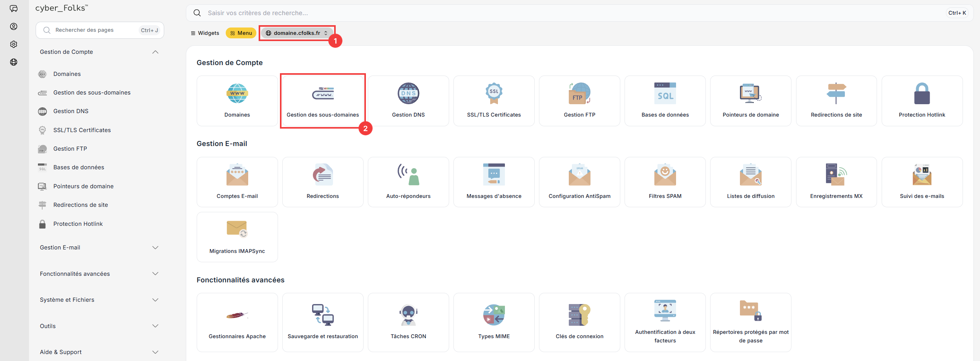
Task: Open the e-mail Redirections tile
Action: point(323,182)
